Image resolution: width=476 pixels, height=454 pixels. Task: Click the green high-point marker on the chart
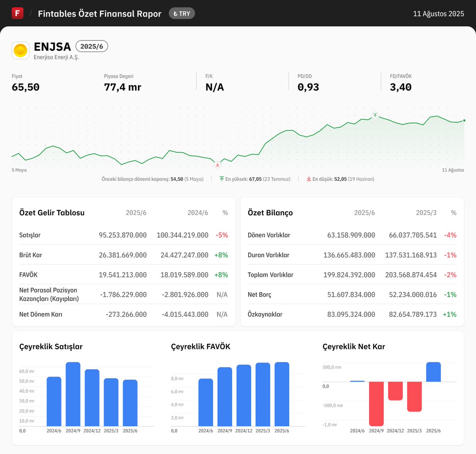[x=374, y=115]
